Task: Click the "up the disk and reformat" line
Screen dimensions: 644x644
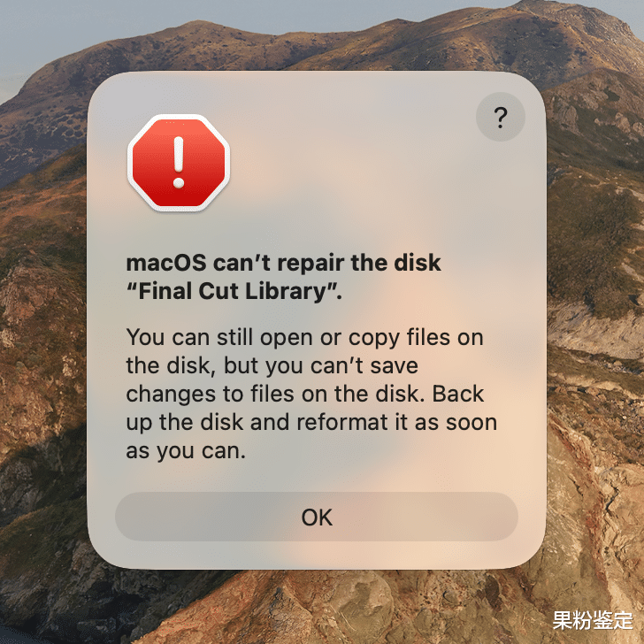Action: [311, 423]
